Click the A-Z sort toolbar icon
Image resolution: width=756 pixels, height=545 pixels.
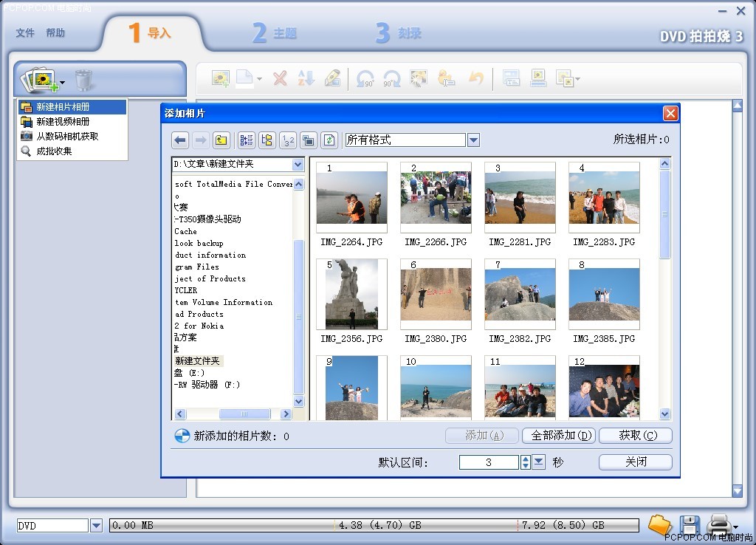(x=306, y=78)
